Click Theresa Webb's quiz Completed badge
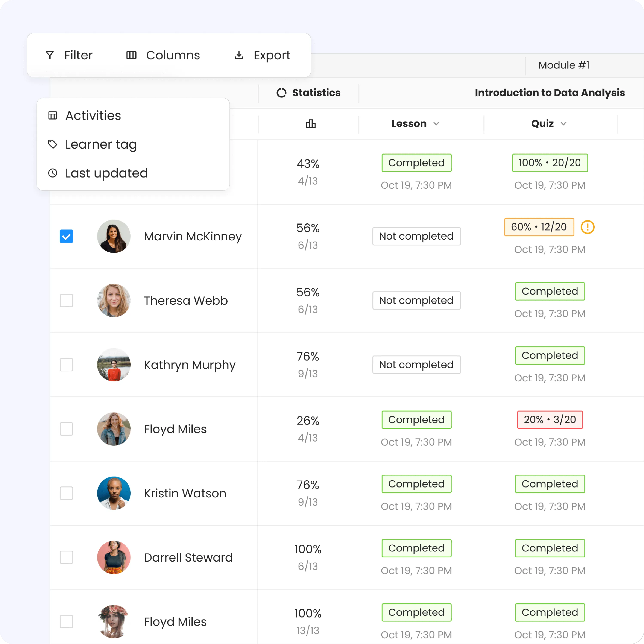 coord(550,291)
